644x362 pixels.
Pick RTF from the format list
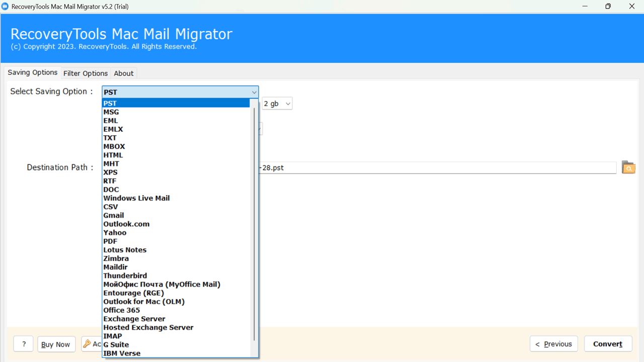(x=176, y=181)
